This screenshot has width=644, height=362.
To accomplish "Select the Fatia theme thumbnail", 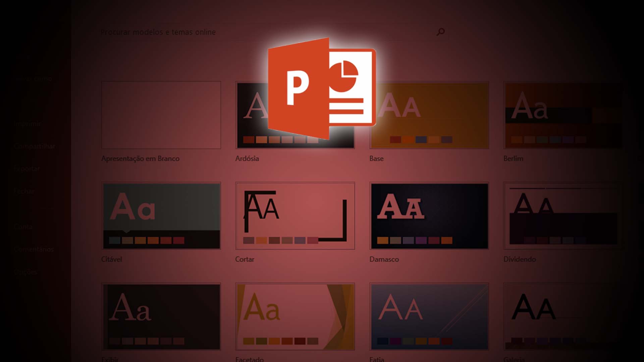I will [x=429, y=317].
